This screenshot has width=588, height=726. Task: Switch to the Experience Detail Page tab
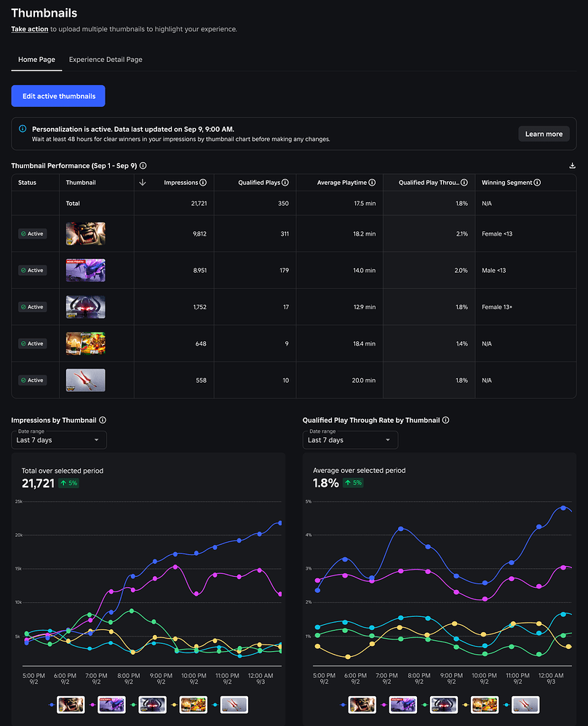point(106,60)
